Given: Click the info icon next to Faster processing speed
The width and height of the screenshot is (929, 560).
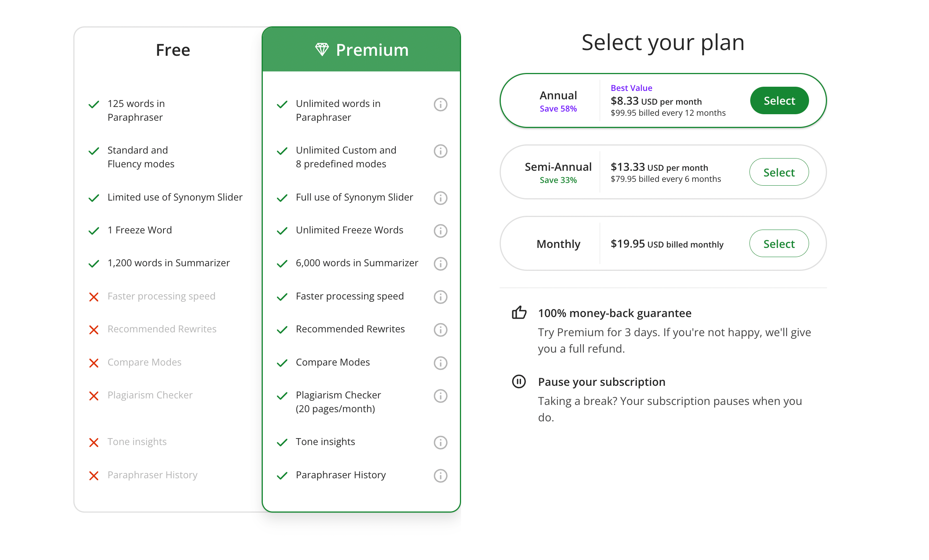Looking at the screenshot, I should click(x=440, y=296).
